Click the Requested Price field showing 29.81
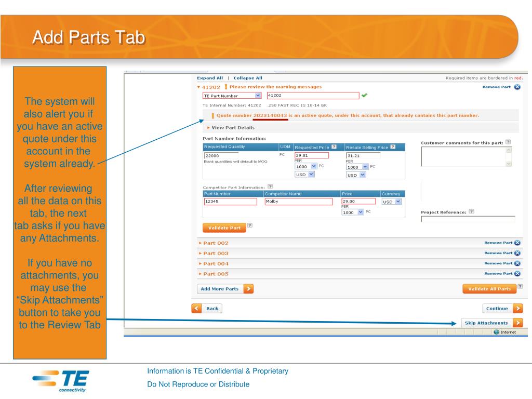Viewport: 532px width, 399px height. click(x=312, y=155)
